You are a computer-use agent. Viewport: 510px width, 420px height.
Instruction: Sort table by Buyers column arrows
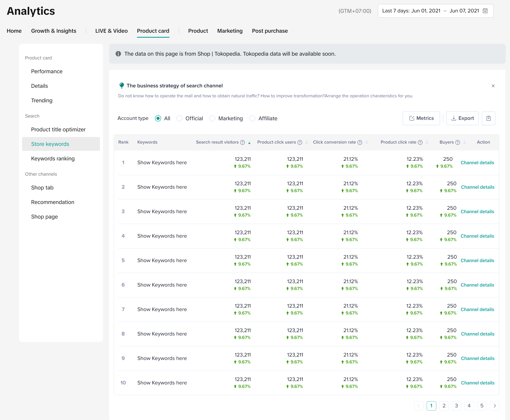point(465,142)
